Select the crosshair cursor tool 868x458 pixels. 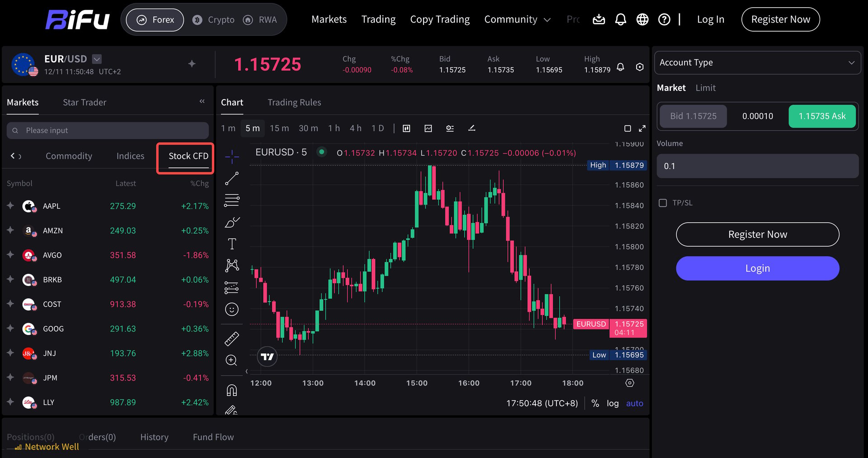232,157
